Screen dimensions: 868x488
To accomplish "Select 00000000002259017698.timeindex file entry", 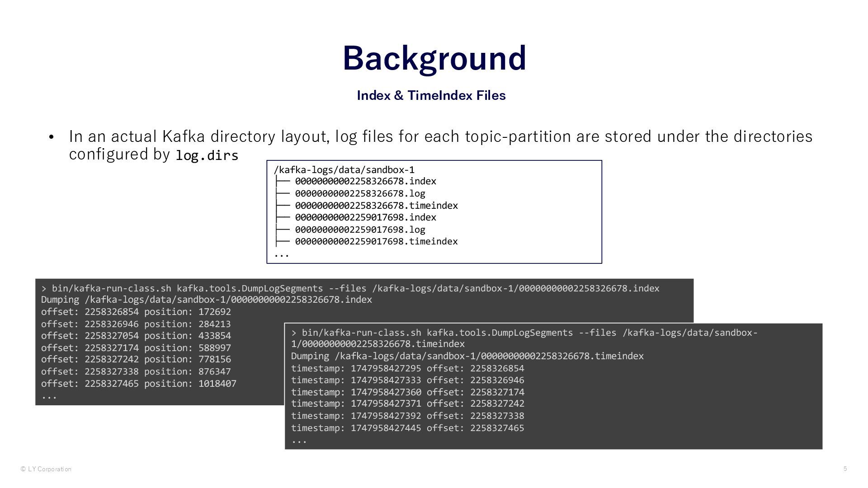I will (376, 241).
